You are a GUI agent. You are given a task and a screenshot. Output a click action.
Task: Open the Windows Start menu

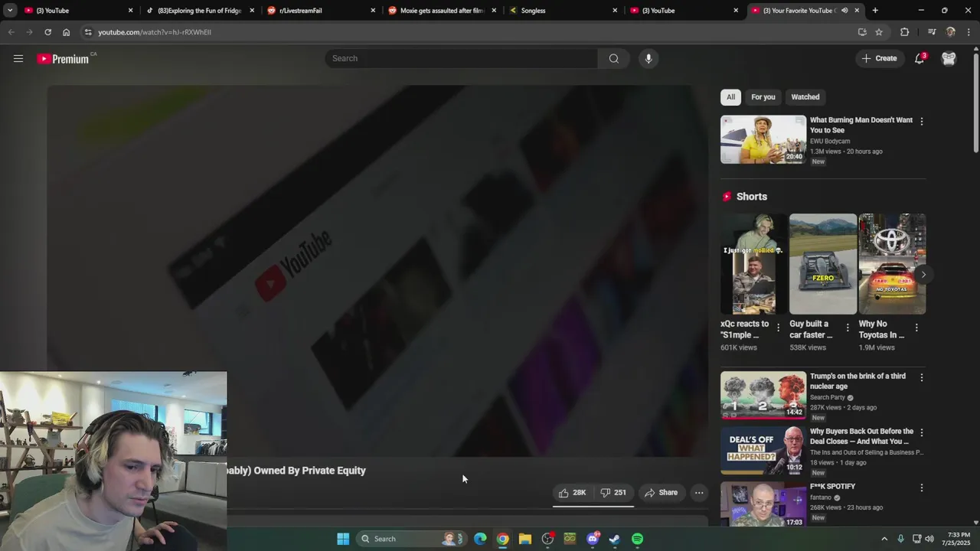pos(343,539)
